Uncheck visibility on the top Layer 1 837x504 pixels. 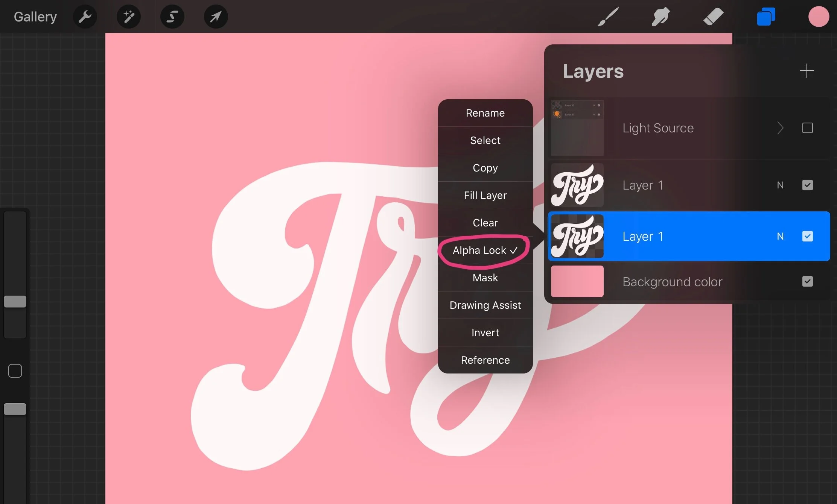point(808,185)
